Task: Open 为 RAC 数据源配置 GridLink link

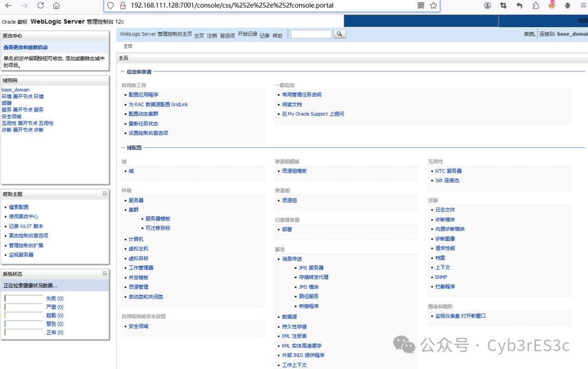Action: click(x=158, y=104)
